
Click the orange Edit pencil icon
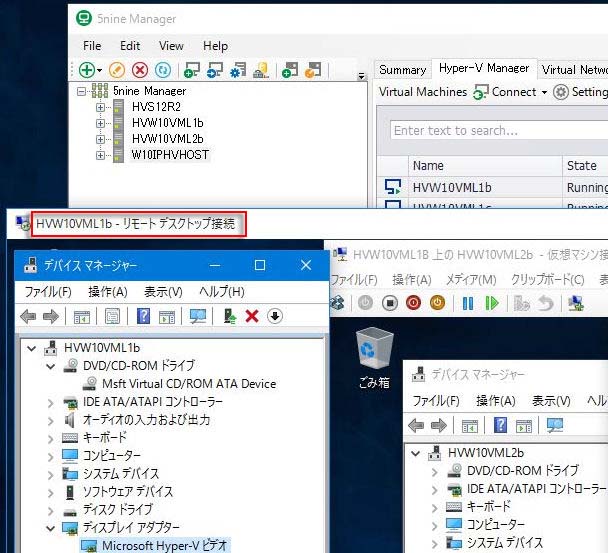pos(117,70)
